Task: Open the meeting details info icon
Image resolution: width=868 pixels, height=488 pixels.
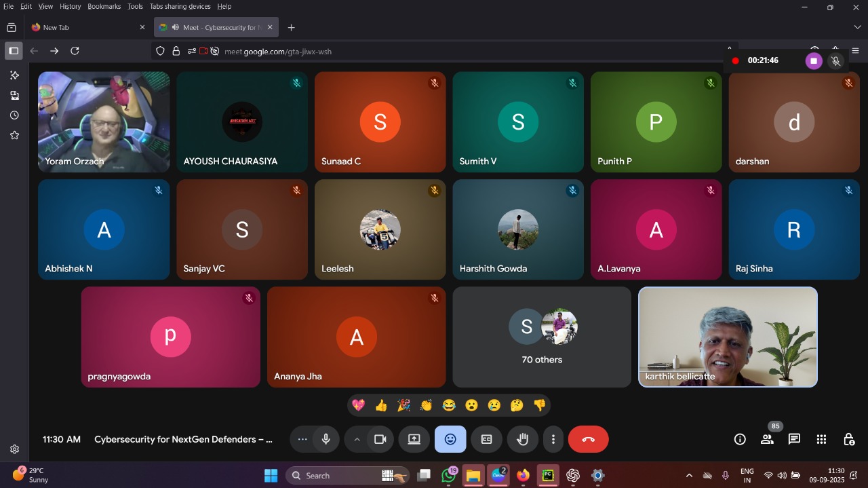Action: 740,439
